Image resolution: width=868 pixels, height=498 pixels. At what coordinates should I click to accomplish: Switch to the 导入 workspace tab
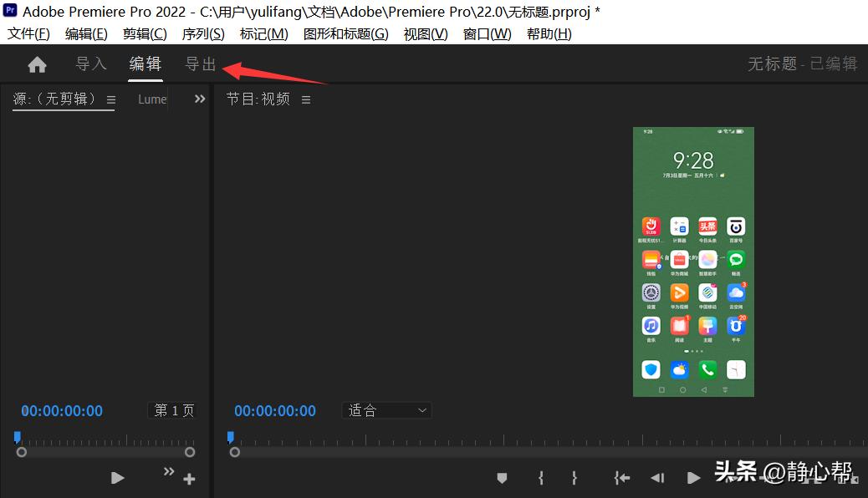91,64
